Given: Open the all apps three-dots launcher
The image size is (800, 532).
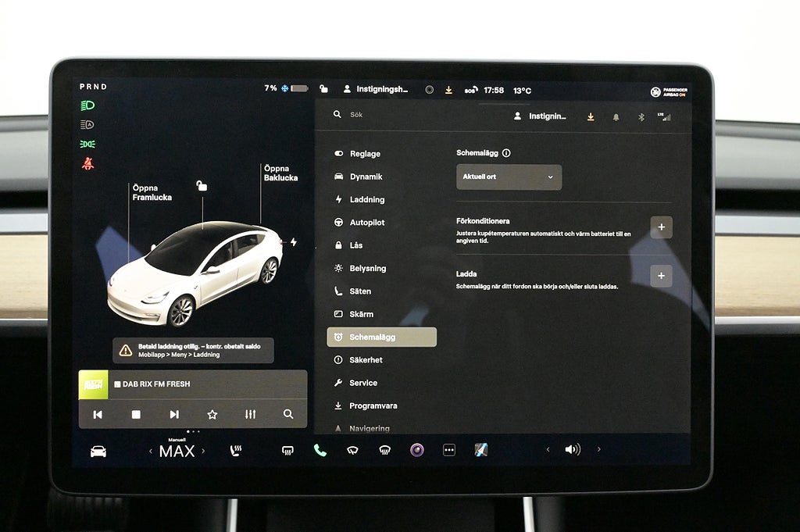Looking at the screenshot, I should point(448,450).
